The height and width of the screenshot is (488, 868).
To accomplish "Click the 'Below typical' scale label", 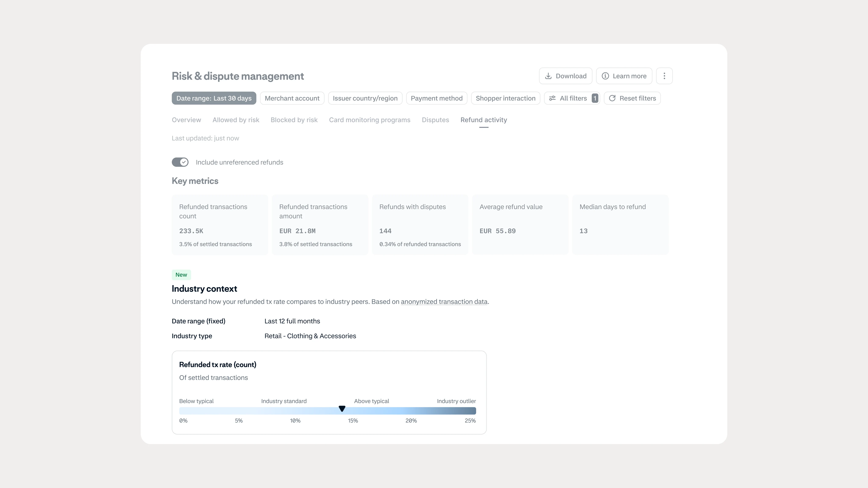I will [x=196, y=401].
